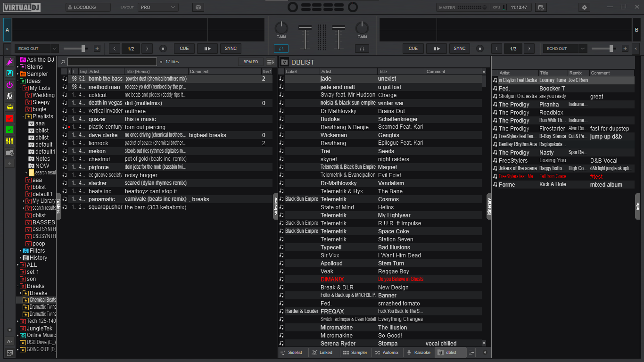Click the magenta megaphone shortcut icon

pyautogui.click(x=9, y=62)
